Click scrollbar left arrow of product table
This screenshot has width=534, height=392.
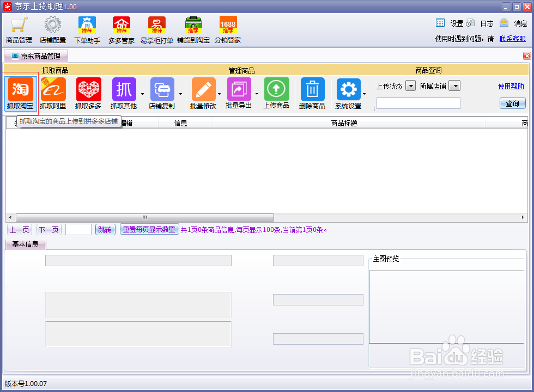10,217
